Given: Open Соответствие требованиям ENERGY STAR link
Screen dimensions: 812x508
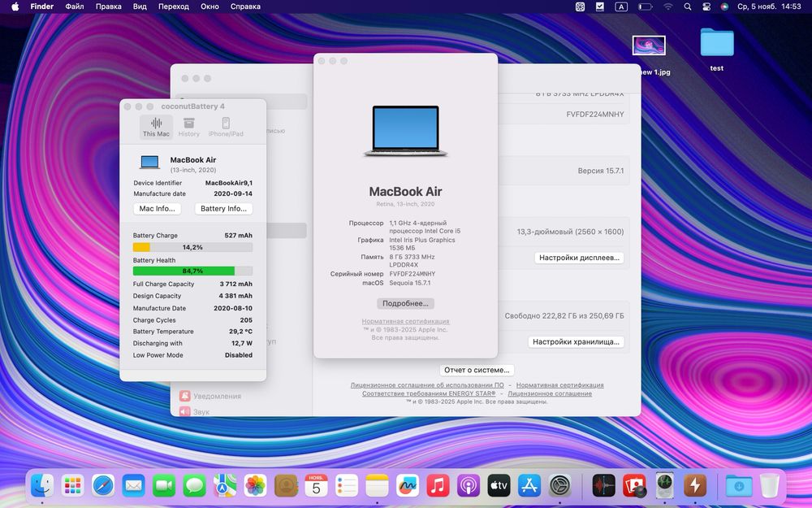Looking at the screenshot, I should pos(429,393).
